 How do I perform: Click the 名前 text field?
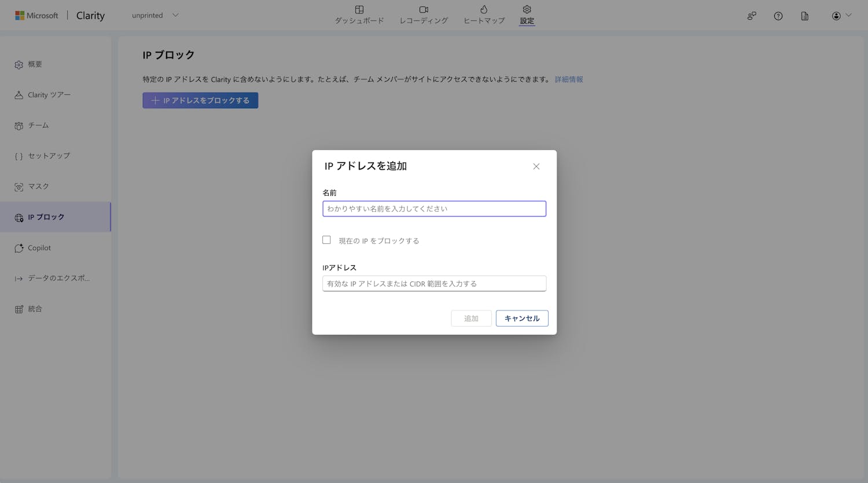point(434,208)
